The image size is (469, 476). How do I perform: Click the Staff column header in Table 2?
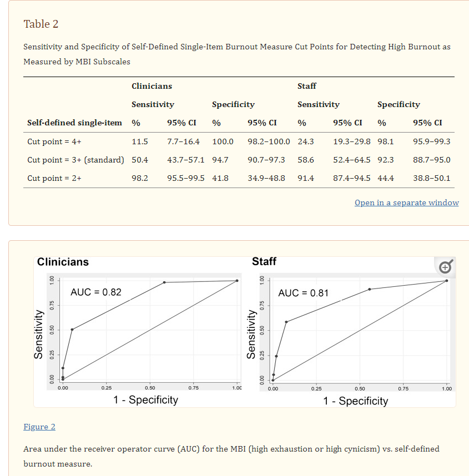pyautogui.click(x=307, y=86)
